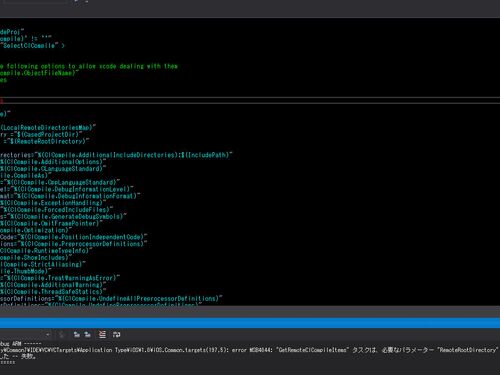This screenshot has width=500, height=375.
Task: Click the "ClCompile.TreatWarningAsError" line
Action: coord(60,278)
